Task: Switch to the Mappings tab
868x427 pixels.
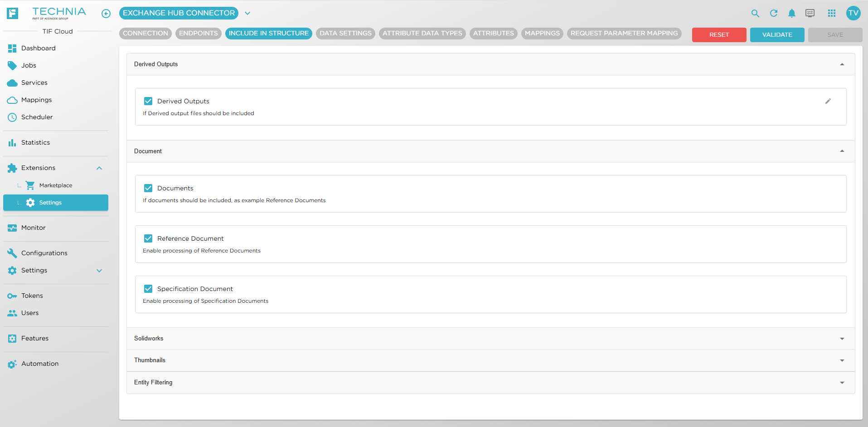Action: pyautogui.click(x=542, y=33)
